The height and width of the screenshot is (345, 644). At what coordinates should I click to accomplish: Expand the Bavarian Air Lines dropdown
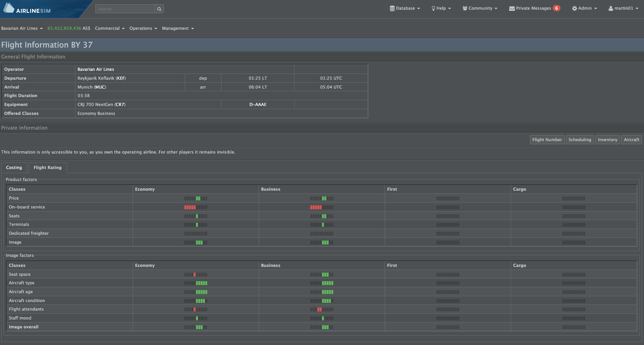click(22, 29)
